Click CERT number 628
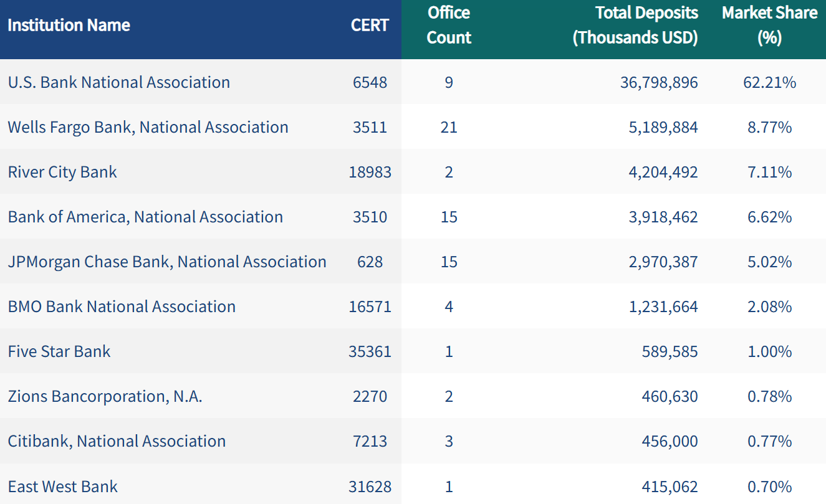Image resolution: width=826 pixels, height=504 pixels. click(370, 262)
